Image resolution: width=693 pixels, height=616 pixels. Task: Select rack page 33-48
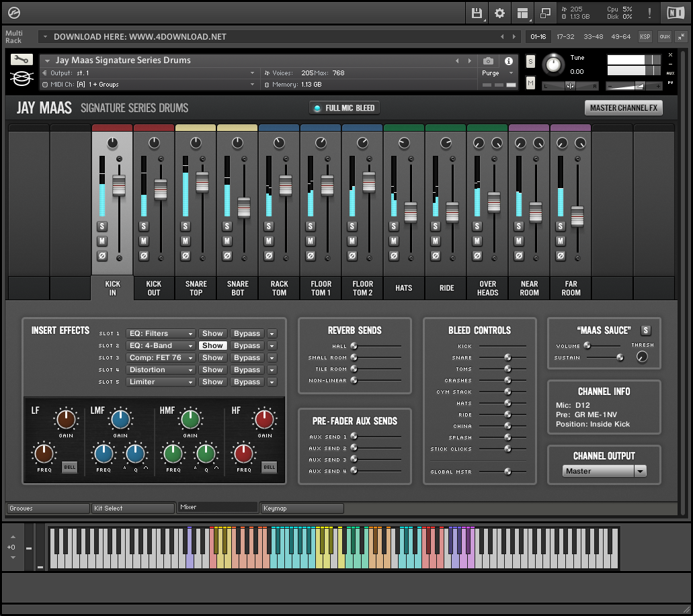[x=593, y=37]
